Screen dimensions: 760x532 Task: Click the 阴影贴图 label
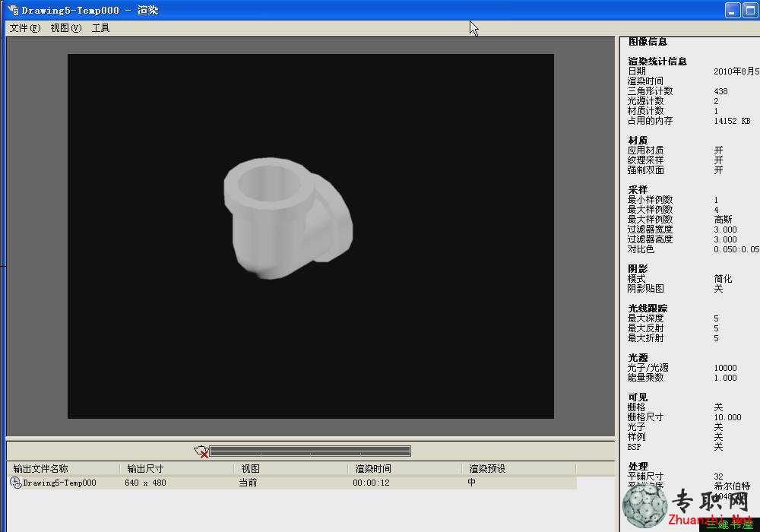(645, 289)
